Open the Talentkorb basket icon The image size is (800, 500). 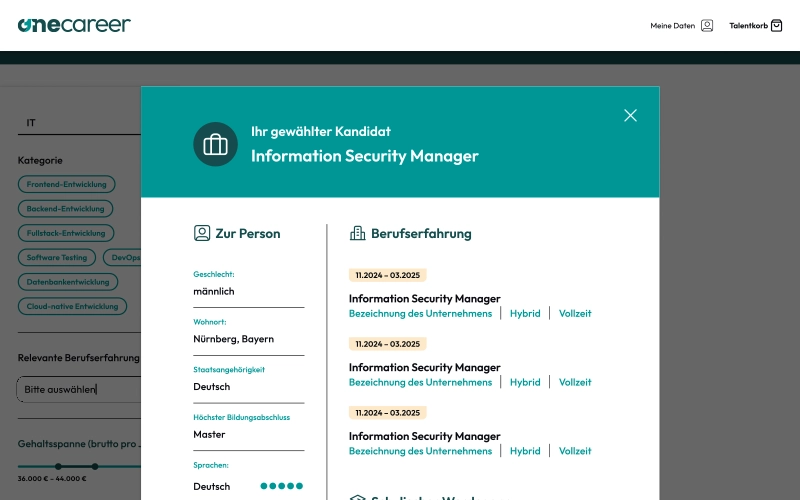coord(776,26)
